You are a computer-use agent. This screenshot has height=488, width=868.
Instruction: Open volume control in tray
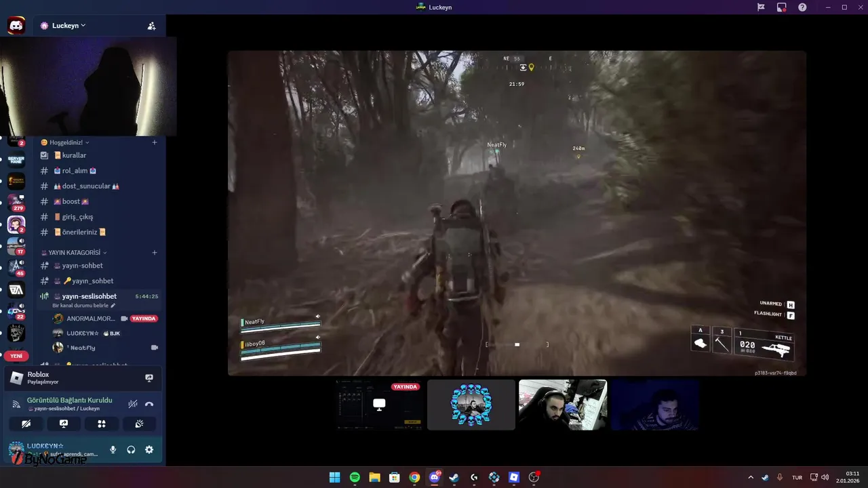(x=825, y=477)
